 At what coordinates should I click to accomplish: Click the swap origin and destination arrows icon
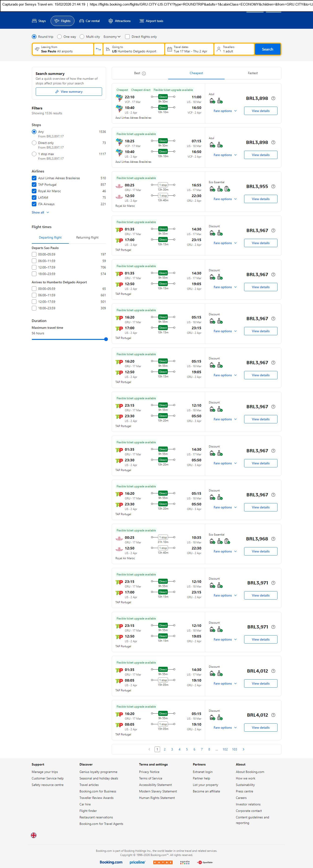tap(98, 49)
